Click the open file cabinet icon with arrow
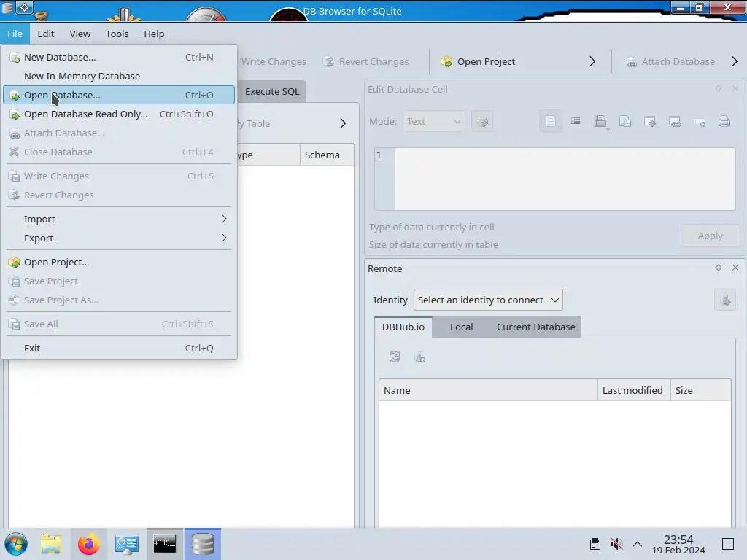Viewport: 747px width, 560px height. point(600,122)
